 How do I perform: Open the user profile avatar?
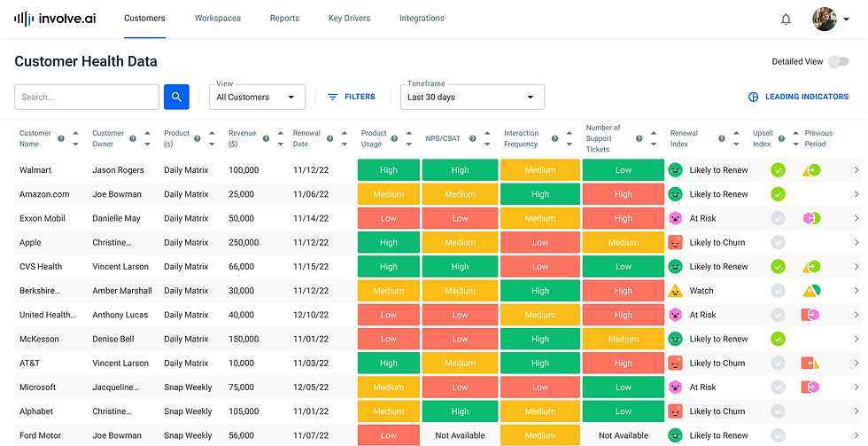click(x=825, y=19)
